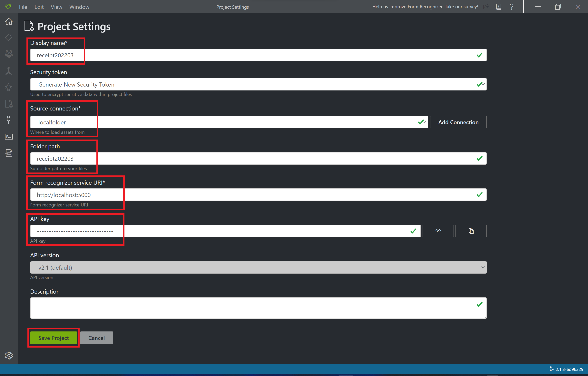Open the API version v2.1 dropdown
The width and height of the screenshot is (588, 376).
click(x=258, y=267)
